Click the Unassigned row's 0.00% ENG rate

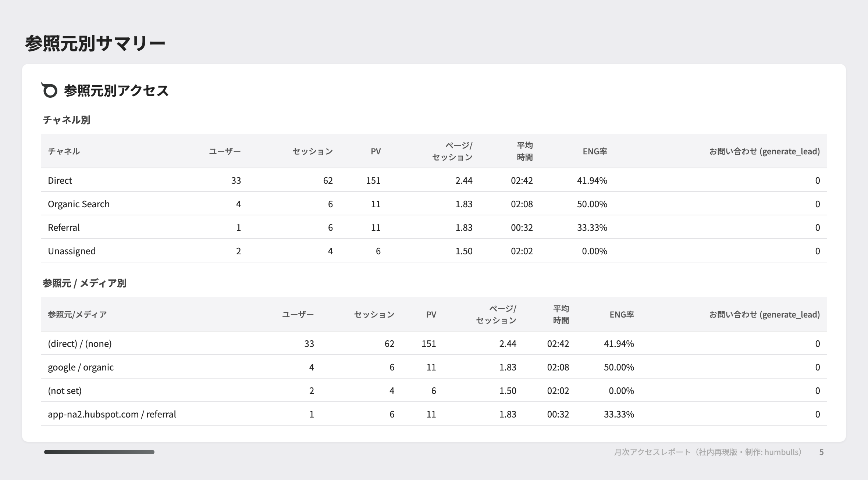[x=595, y=251]
